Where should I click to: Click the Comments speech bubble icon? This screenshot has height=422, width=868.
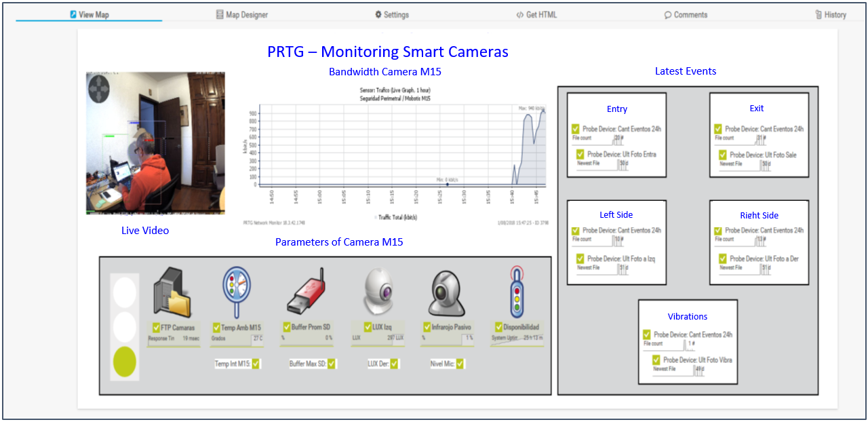tap(668, 14)
